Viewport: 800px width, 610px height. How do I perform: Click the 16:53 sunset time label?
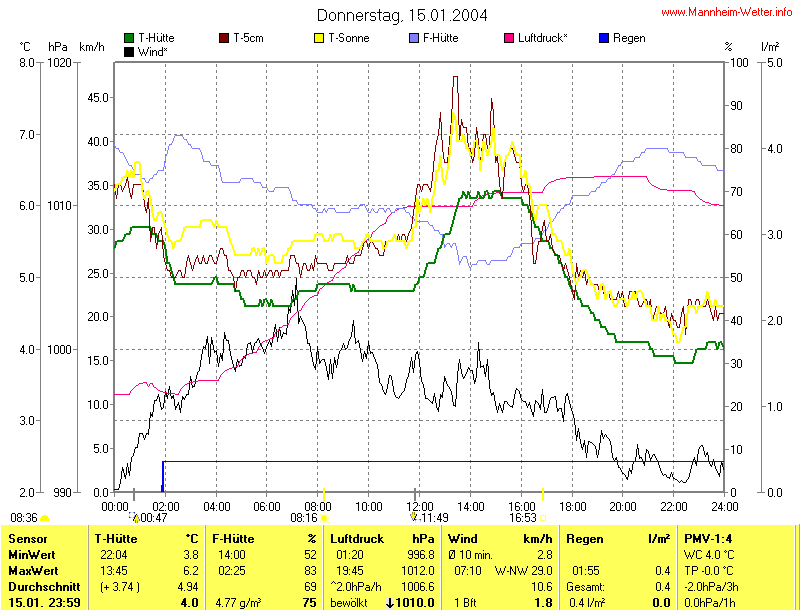pyautogui.click(x=523, y=518)
